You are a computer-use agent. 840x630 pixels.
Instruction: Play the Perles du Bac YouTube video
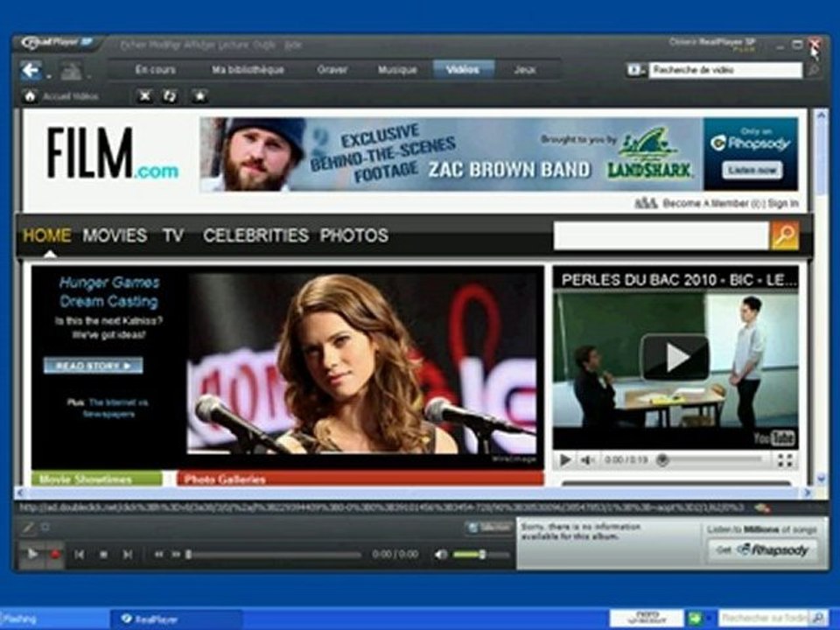675,357
